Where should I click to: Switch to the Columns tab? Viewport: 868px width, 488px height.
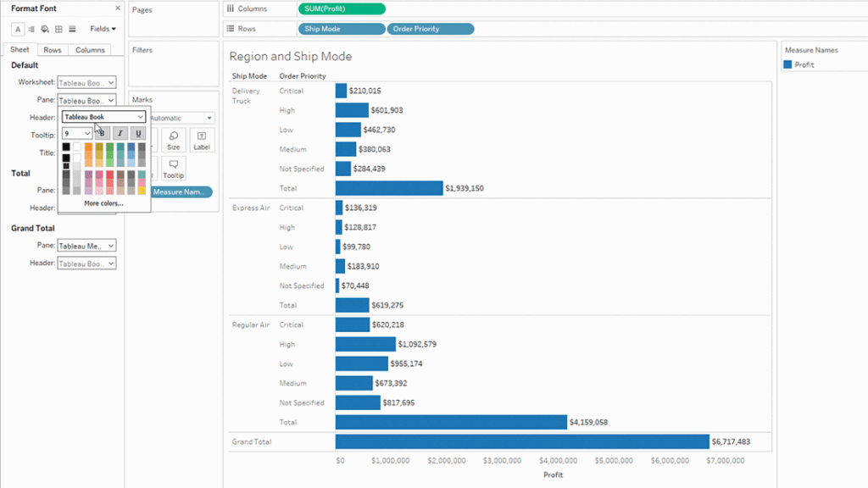pyautogui.click(x=90, y=49)
